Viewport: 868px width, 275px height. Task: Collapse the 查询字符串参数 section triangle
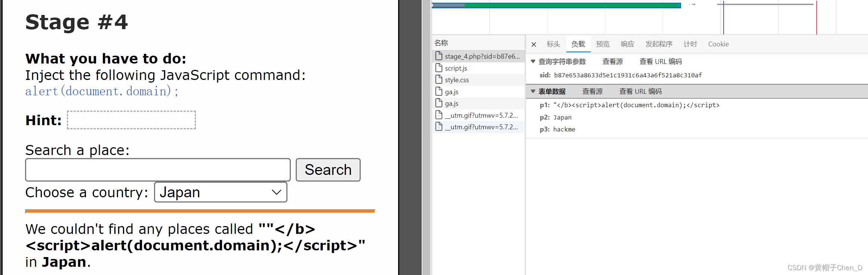tap(533, 61)
